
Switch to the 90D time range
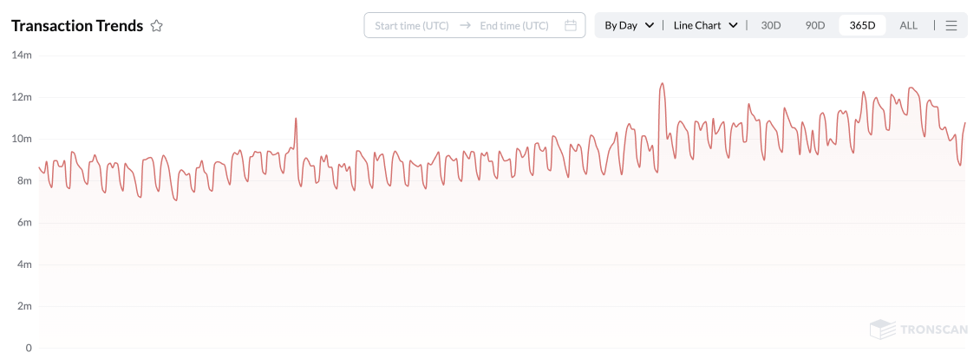pyautogui.click(x=815, y=26)
